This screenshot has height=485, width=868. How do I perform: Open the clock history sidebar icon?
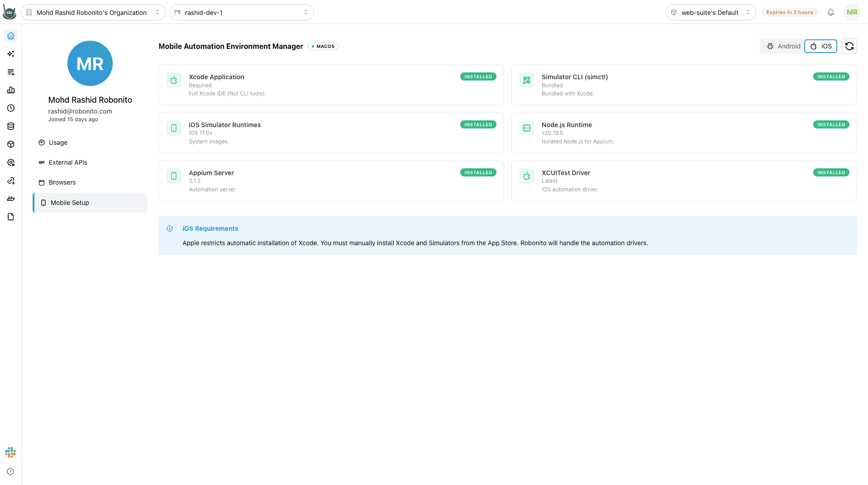[11, 108]
